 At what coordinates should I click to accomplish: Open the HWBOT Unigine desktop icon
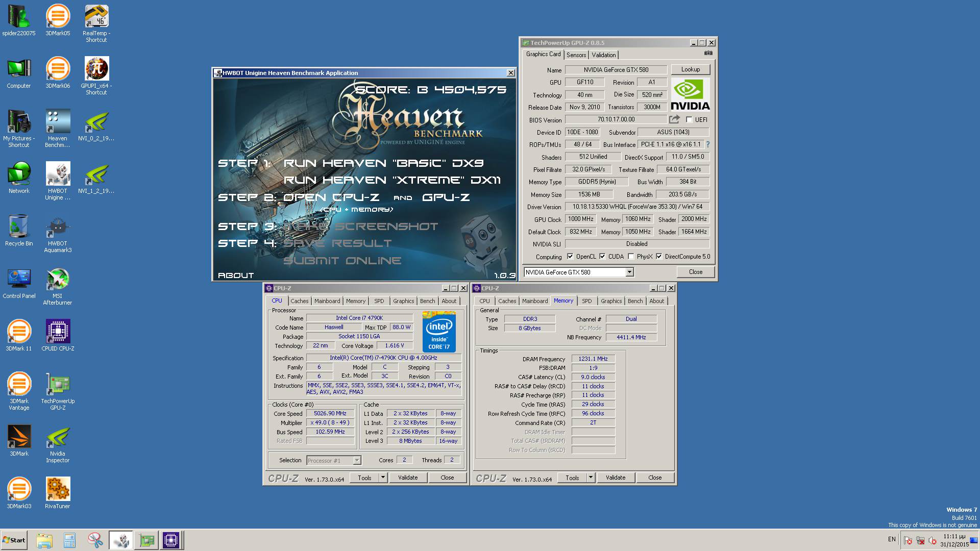pos(58,181)
